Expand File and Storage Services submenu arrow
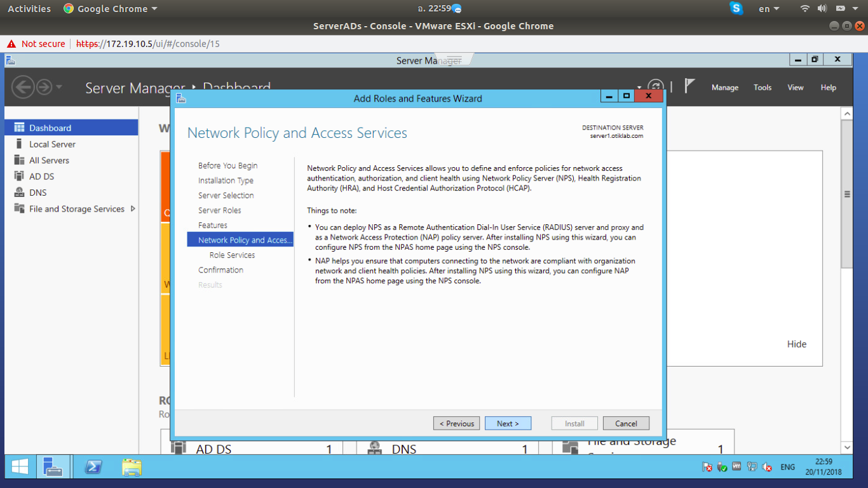This screenshot has height=488, width=868. [133, 208]
